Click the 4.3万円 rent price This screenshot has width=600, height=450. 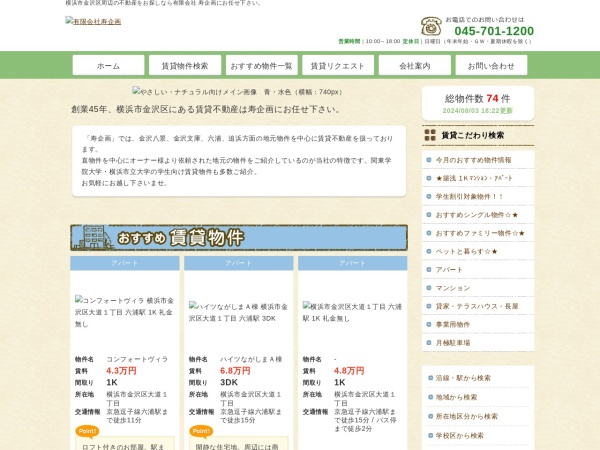(121, 371)
